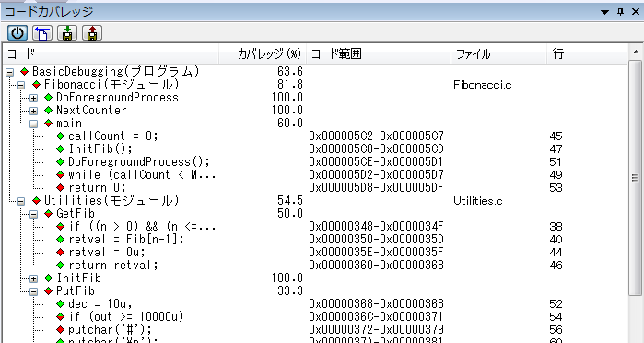
Task: Click the save coverage data icon with green arrow
Action: 67,33
